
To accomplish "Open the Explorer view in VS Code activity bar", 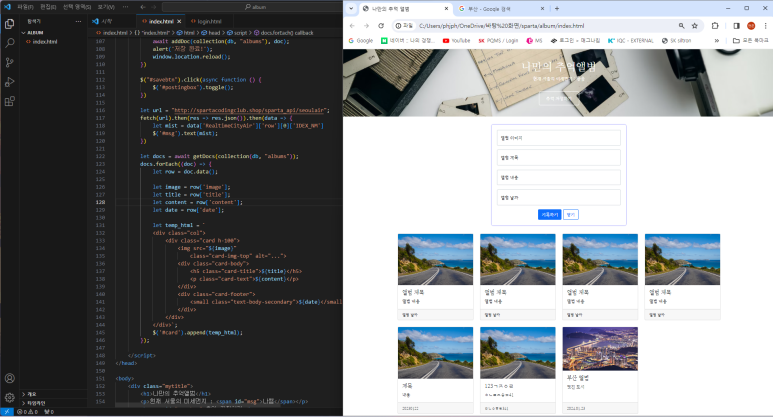I will coord(9,24).
